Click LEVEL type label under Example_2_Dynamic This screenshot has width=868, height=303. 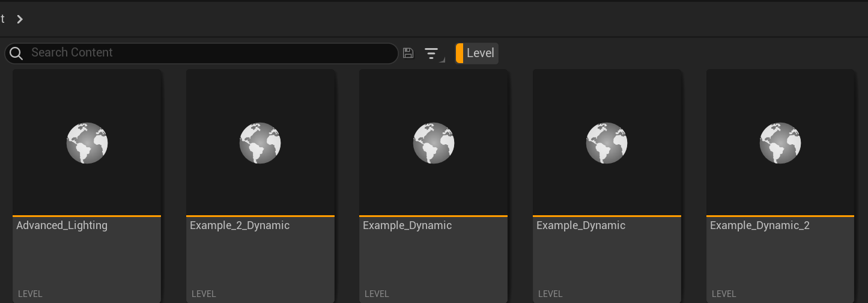tap(204, 294)
